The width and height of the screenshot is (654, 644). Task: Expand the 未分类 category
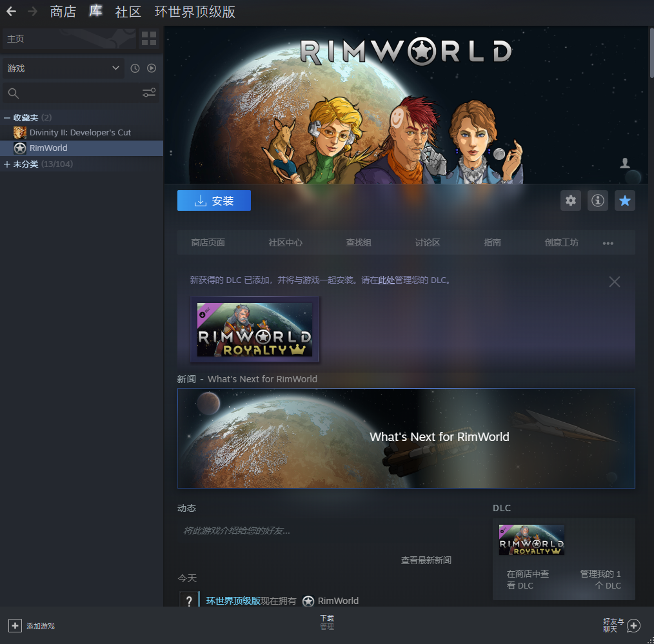[x=7, y=164]
